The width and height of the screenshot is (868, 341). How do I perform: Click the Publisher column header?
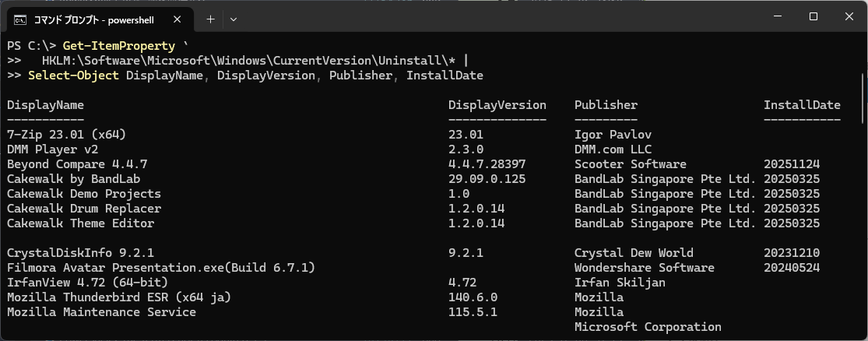tap(606, 105)
